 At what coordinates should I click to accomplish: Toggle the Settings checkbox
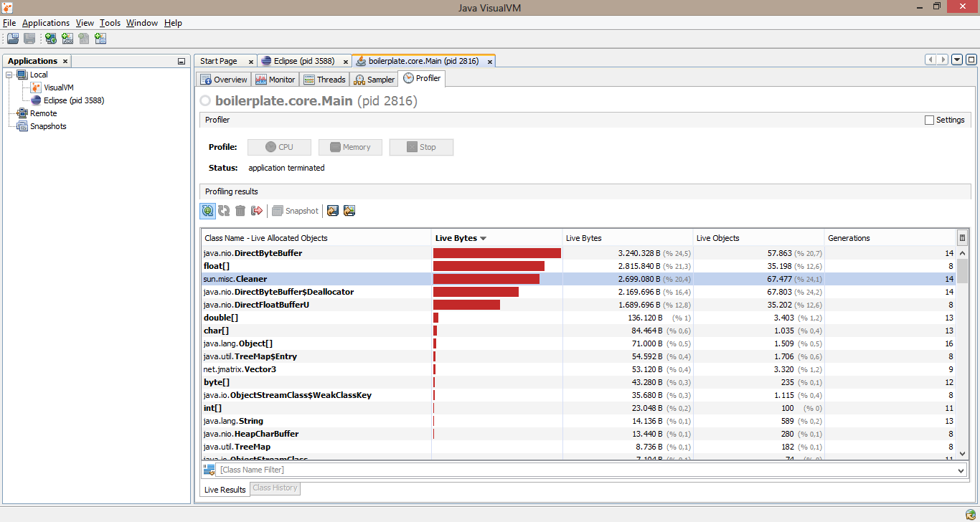click(x=929, y=120)
